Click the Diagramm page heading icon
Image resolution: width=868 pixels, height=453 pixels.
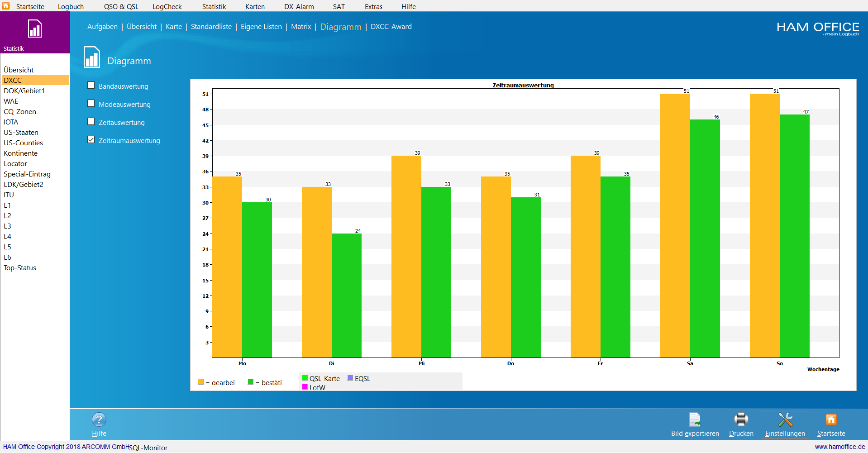pyautogui.click(x=92, y=57)
